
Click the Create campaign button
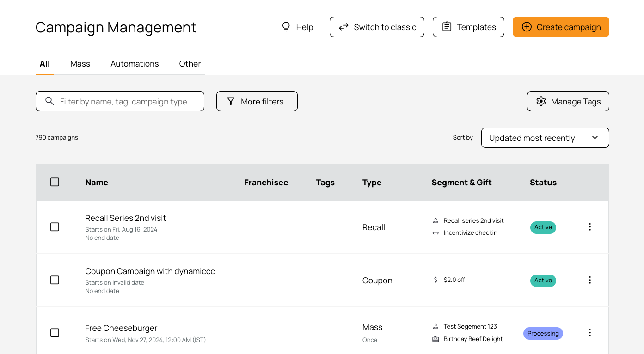point(561,27)
